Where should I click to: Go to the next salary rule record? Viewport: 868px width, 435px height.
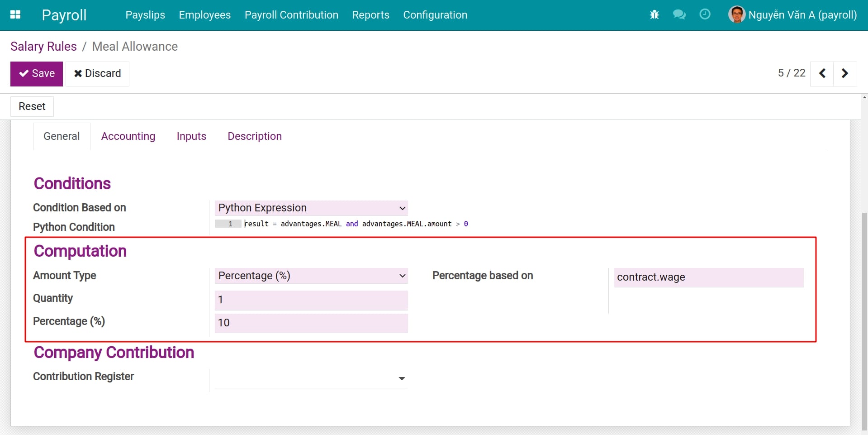844,73
